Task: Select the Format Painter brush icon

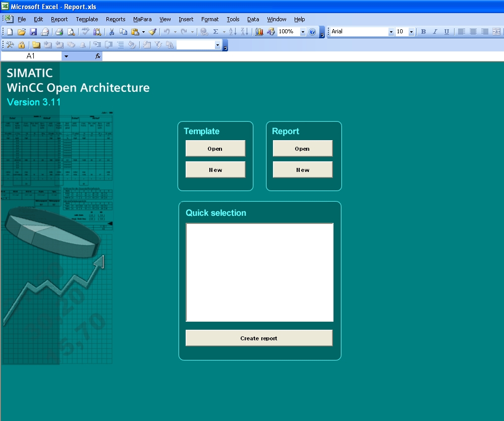Action: (x=153, y=31)
